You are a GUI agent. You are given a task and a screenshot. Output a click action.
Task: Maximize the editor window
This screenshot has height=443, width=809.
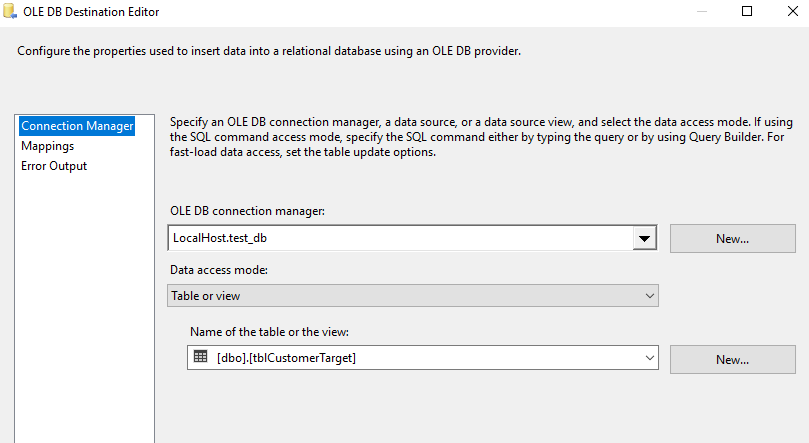click(747, 12)
